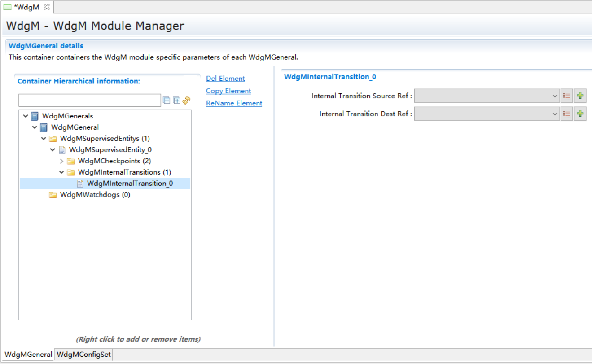Select the WdgMWatchdogs (0) folder
592x364 pixels.
point(95,195)
